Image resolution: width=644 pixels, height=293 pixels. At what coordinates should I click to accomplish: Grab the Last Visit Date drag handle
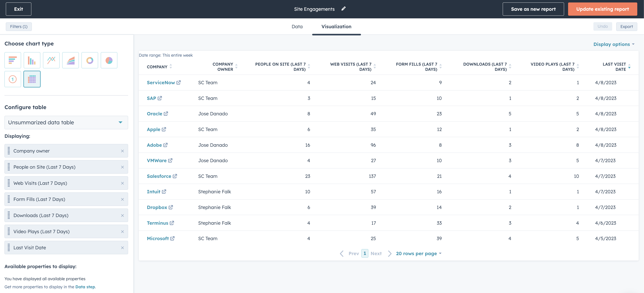[9, 248]
